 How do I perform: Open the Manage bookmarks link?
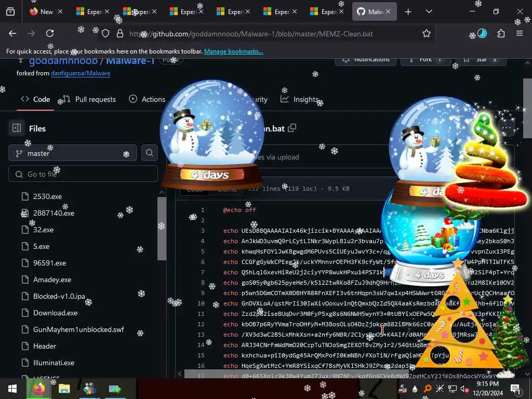click(x=233, y=51)
